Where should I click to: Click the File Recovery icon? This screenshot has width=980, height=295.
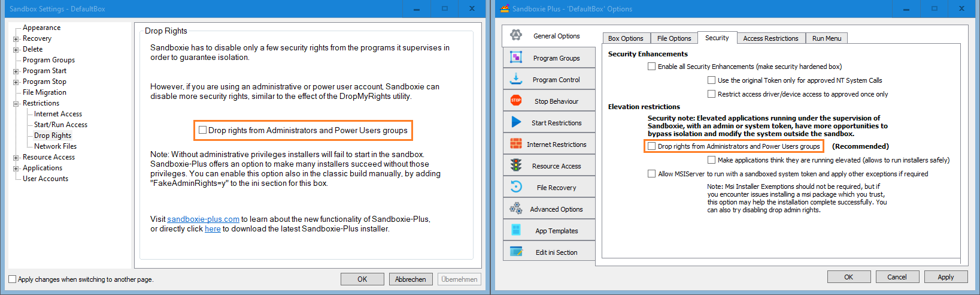(x=516, y=187)
